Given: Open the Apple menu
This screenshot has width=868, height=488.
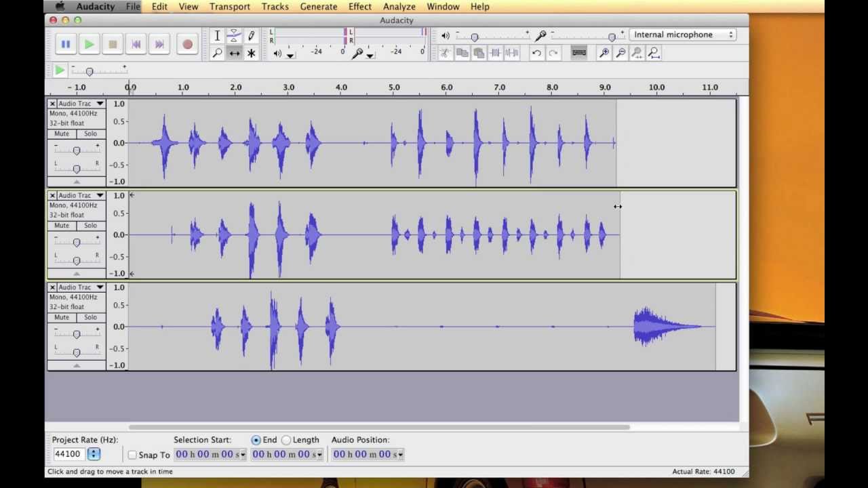Looking at the screenshot, I should pyautogui.click(x=60, y=7).
